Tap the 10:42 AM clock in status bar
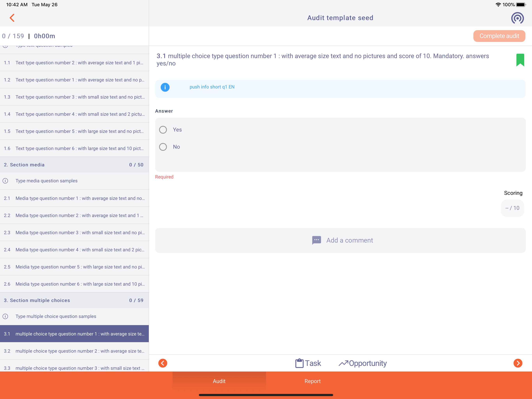Image resolution: width=532 pixels, height=399 pixels. (17, 4)
